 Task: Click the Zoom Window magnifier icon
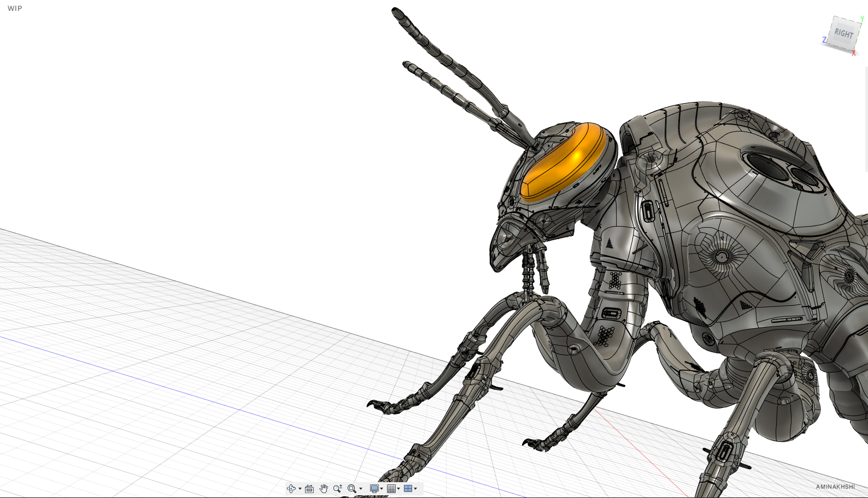(352, 489)
